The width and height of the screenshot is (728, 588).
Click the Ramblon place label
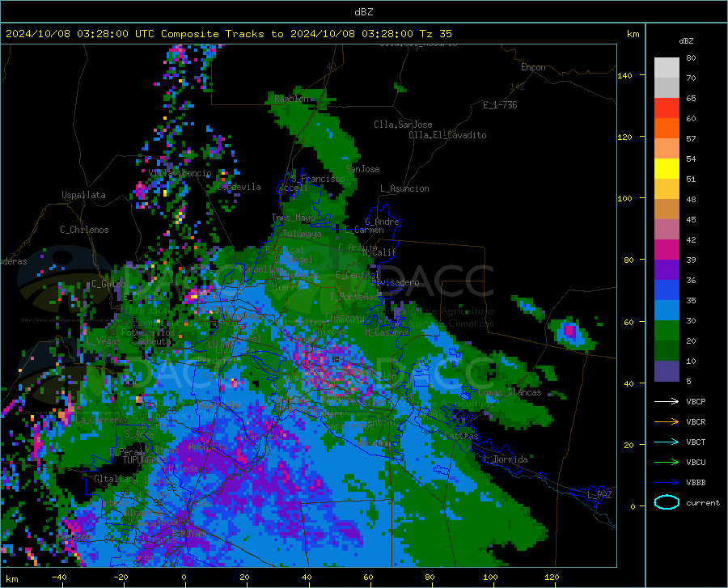coord(291,99)
